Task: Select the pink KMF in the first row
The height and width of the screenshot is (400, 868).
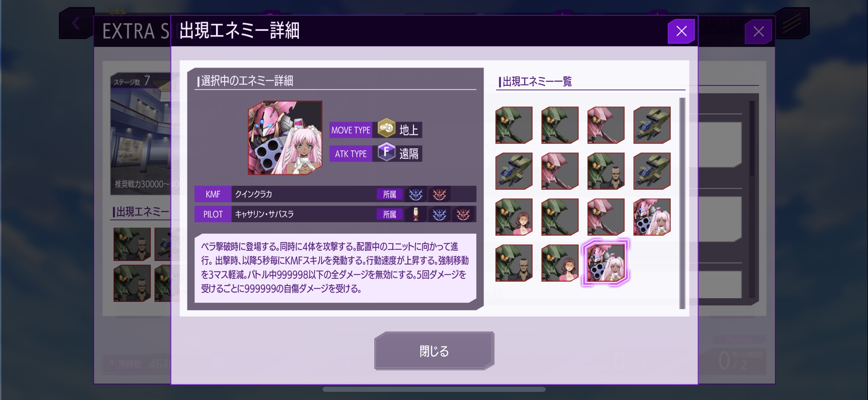Action: (606, 125)
